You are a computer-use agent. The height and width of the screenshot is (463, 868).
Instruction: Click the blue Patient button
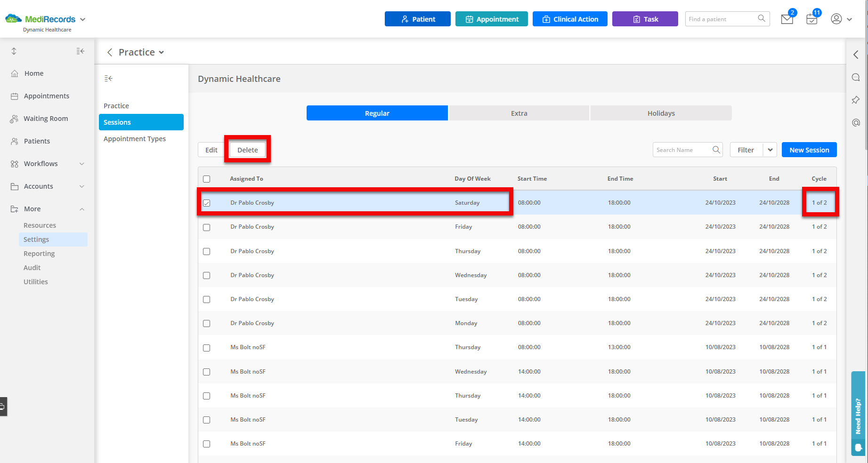(x=418, y=19)
